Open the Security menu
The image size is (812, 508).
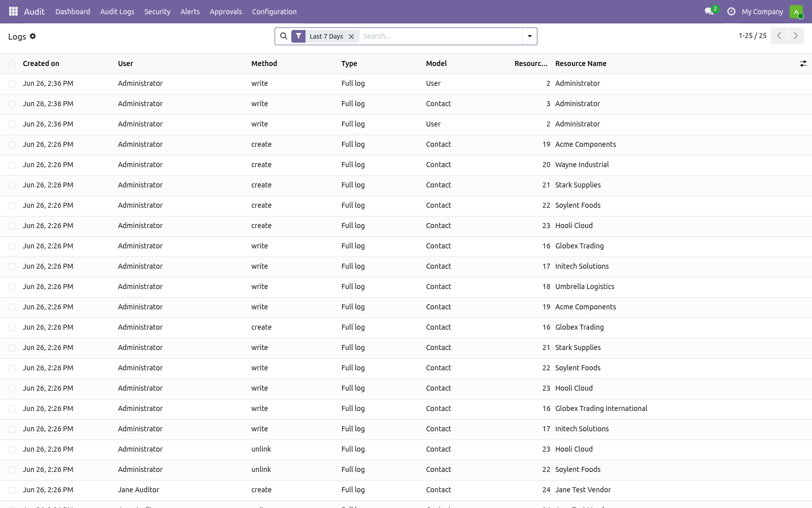point(157,12)
